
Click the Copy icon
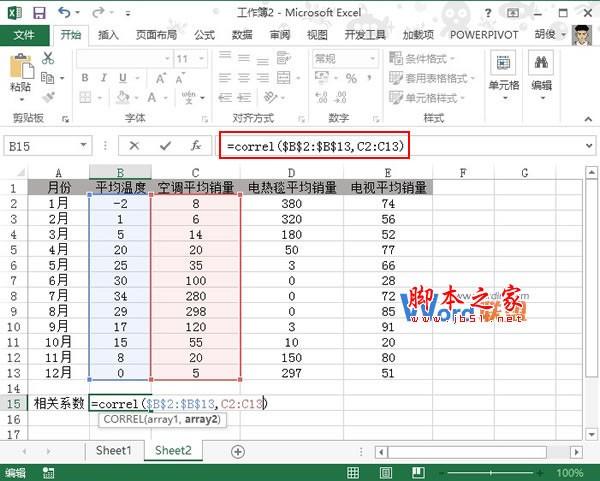point(47,78)
